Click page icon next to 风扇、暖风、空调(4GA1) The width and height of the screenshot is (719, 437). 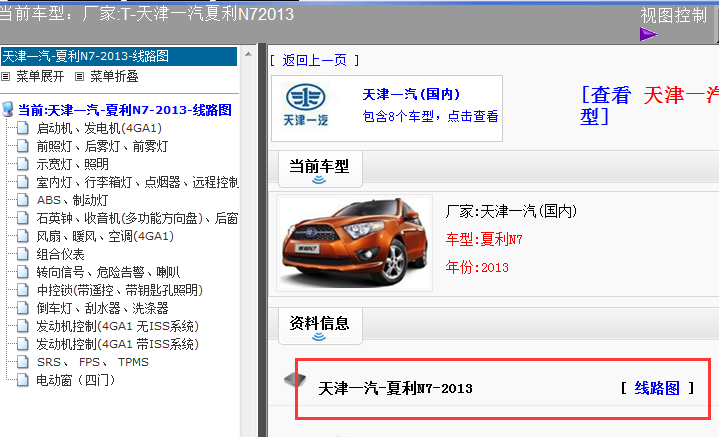click(22, 236)
